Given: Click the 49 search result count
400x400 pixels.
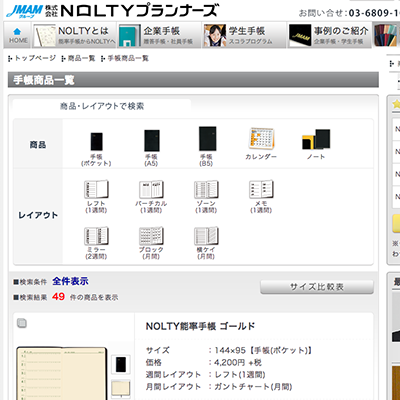Looking at the screenshot, I should (x=58, y=296).
